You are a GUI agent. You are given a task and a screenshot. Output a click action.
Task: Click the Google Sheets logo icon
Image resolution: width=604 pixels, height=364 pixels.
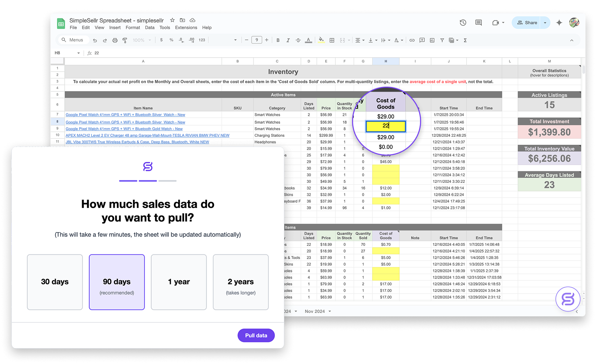(x=61, y=24)
